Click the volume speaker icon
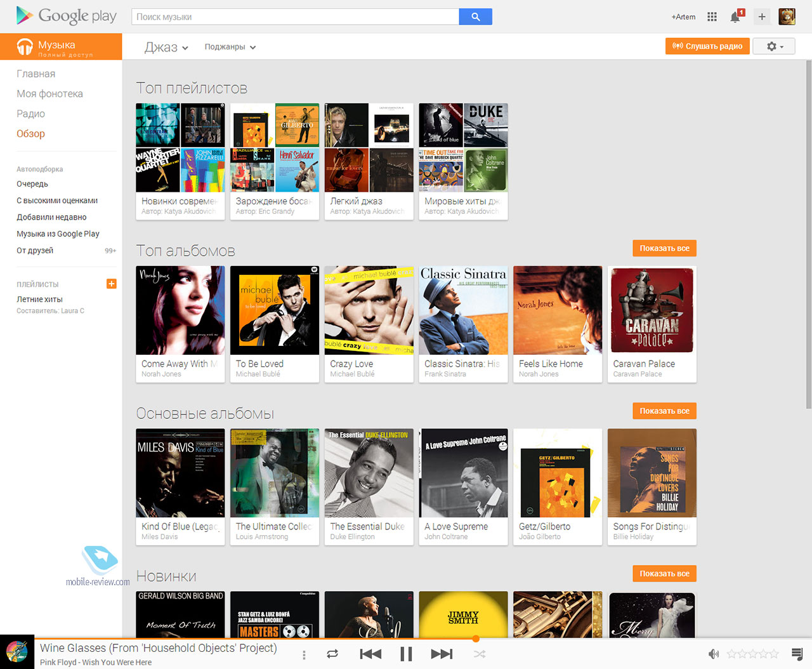Screen dimensions: 812x669 coord(714,654)
